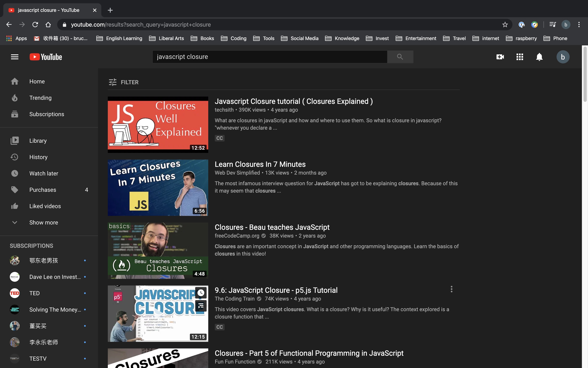Go to Home in sidebar
The height and width of the screenshot is (368, 588).
[49, 81]
